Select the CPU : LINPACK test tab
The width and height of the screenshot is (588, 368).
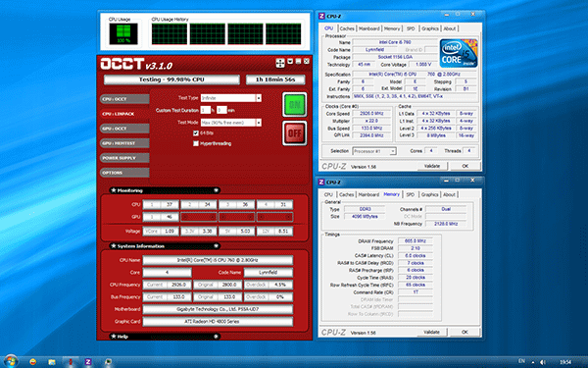(x=124, y=114)
